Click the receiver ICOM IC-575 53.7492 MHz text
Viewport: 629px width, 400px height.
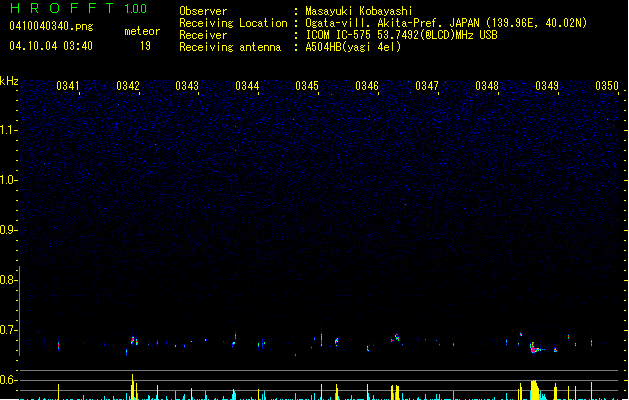401,35
